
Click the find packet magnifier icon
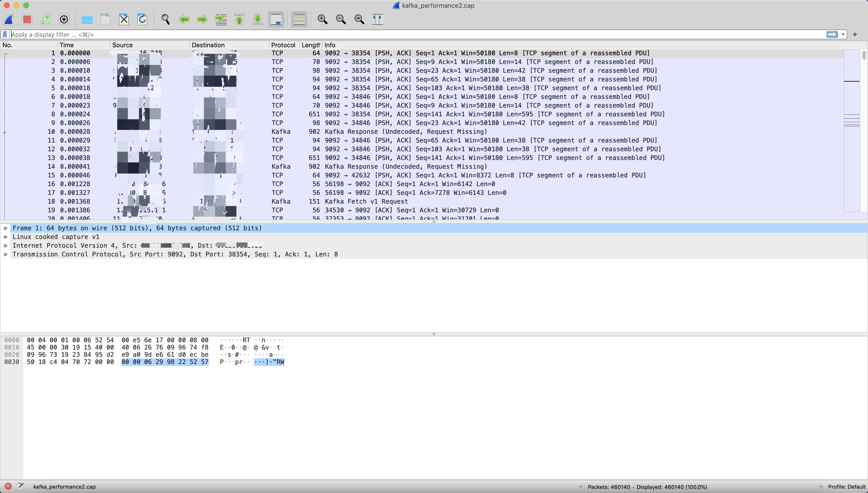coord(165,19)
